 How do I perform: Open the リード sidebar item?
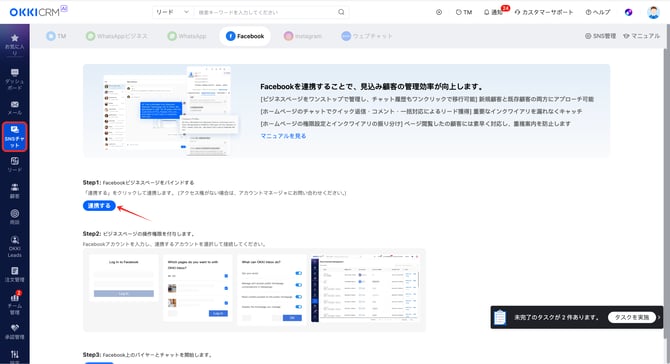[15, 164]
